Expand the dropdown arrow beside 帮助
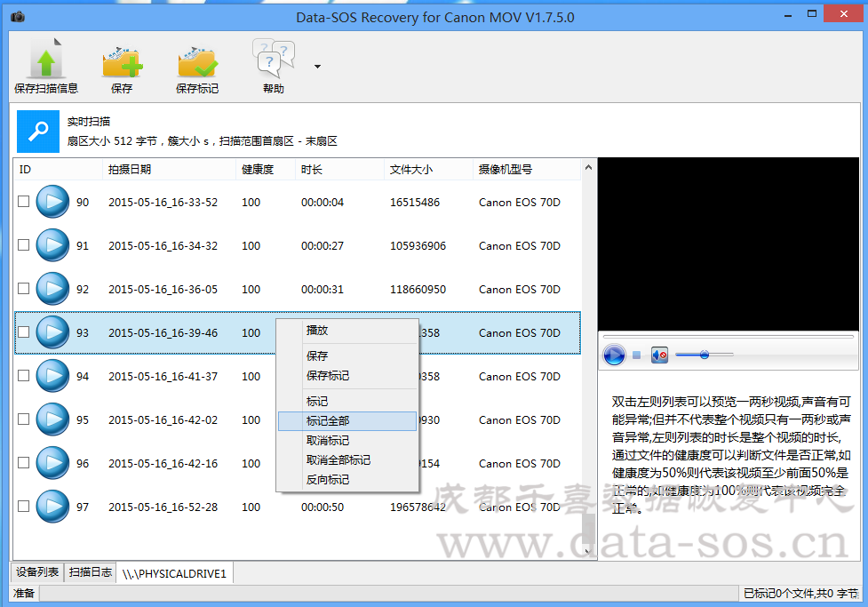 [317, 66]
